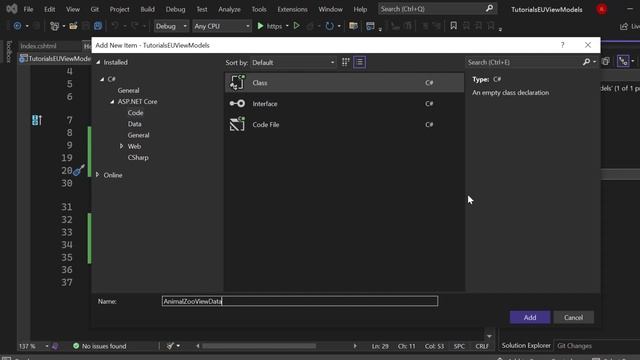Click the track changes icon in the editor margin

point(37,120)
